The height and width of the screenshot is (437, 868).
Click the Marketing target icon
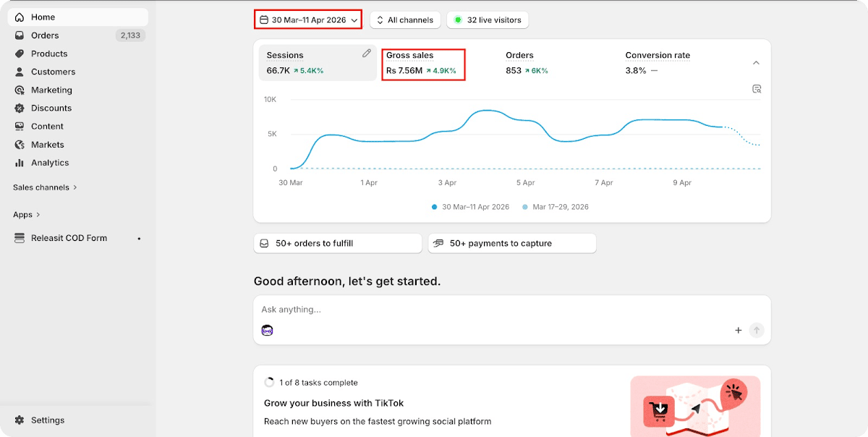20,90
